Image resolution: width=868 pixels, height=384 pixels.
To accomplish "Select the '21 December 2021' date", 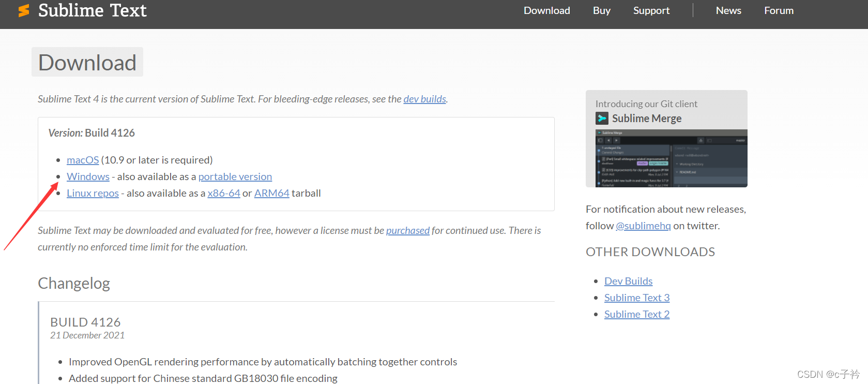I will pyautogui.click(x=87, y=335).
